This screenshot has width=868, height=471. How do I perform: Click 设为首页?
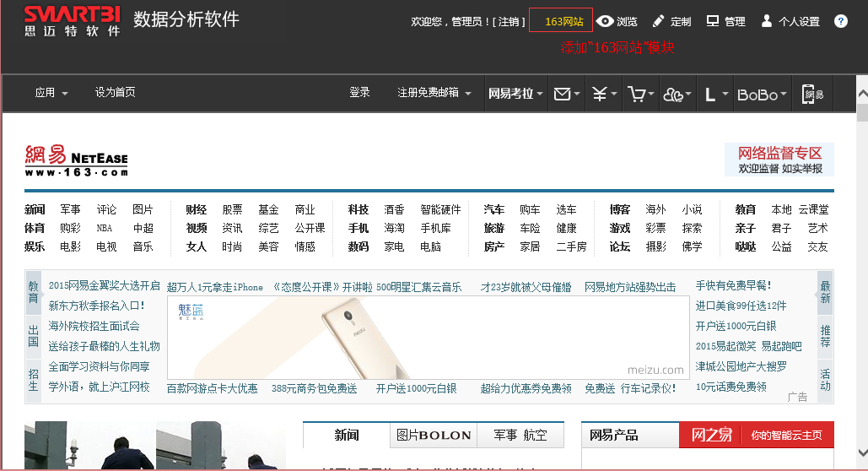coord(115,92)
